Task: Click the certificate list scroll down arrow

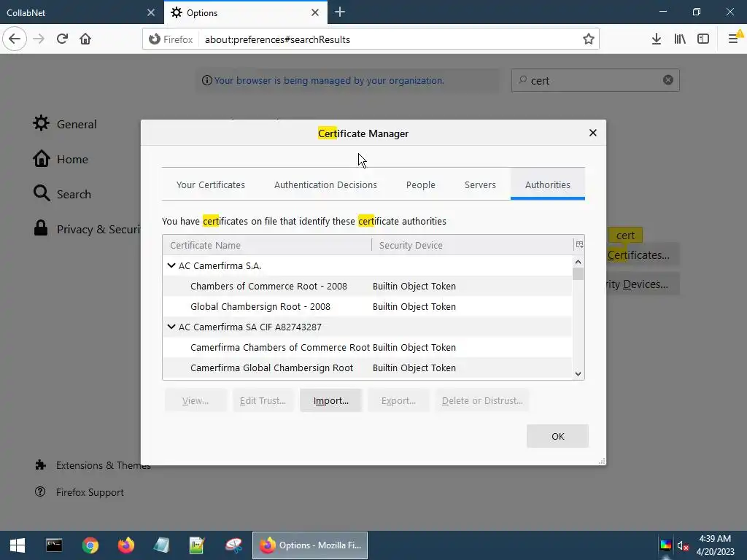Action: pos(578,374)
